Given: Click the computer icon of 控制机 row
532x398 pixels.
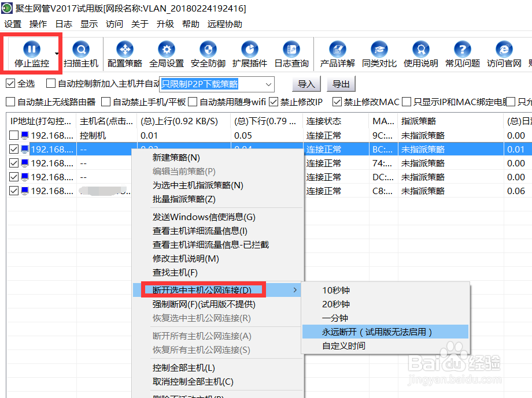Looking at the screenshot, I should 25,136.
